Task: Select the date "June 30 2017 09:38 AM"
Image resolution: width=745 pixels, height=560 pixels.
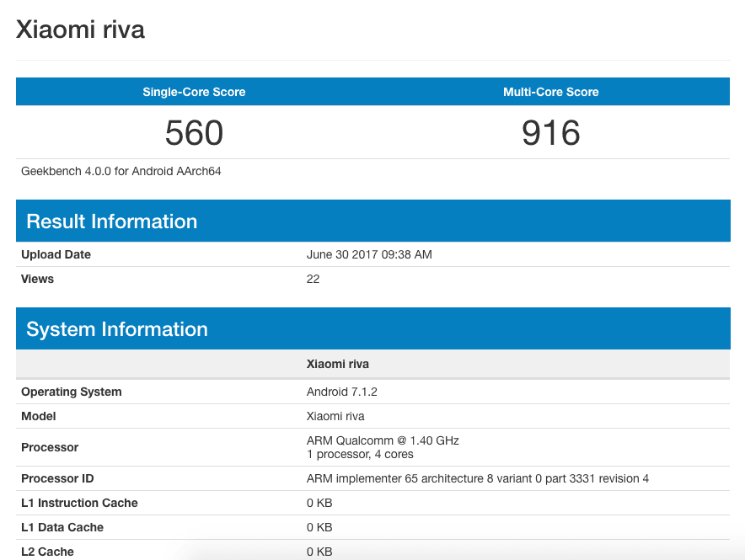Action: pos(369,254)
